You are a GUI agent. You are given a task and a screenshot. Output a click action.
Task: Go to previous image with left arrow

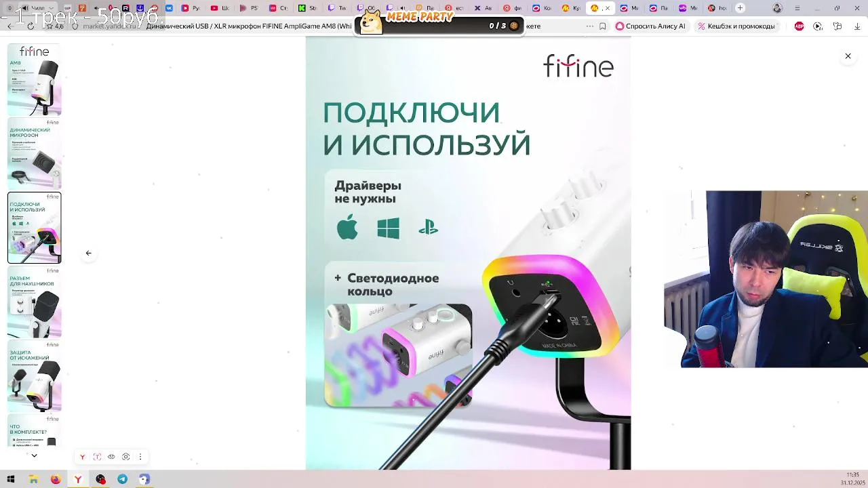(88, 253)
